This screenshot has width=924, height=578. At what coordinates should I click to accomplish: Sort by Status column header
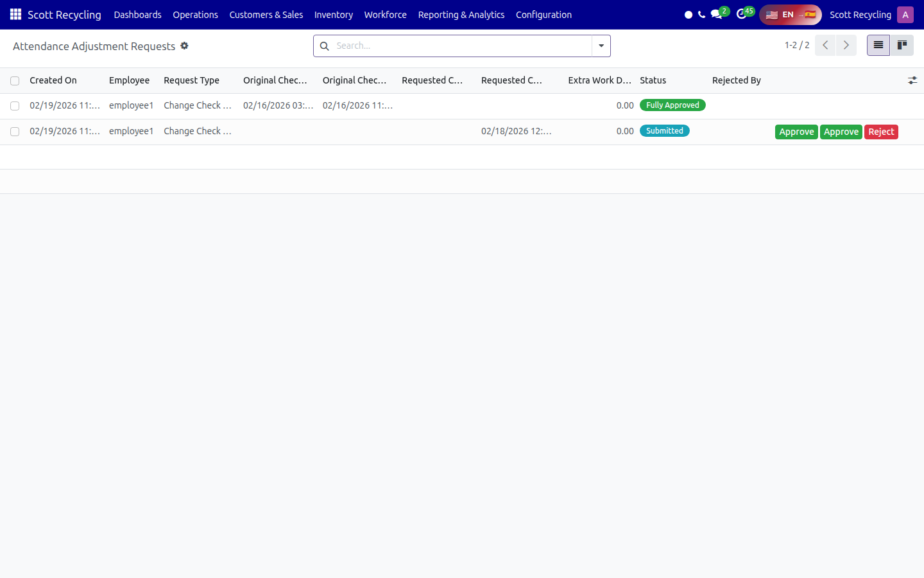[x=653, y=80]
